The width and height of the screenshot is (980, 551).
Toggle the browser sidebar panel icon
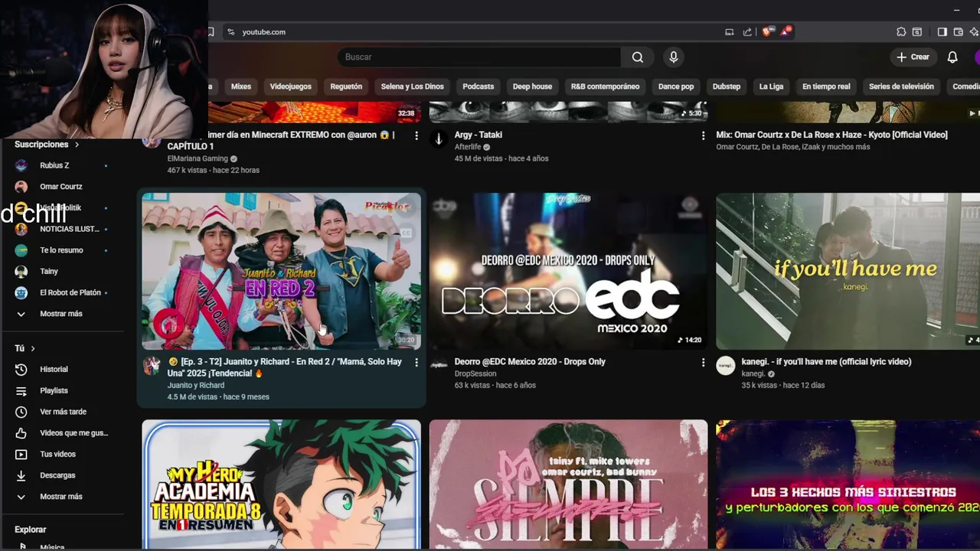pyautogui.click(x=942, y=32)
